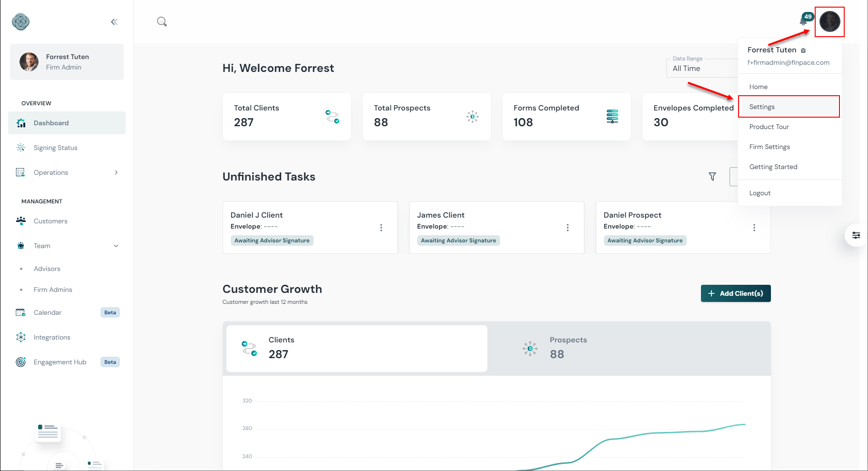Collapse the sidebar with the double chevron
868x471 pixels.
(114, 22)
